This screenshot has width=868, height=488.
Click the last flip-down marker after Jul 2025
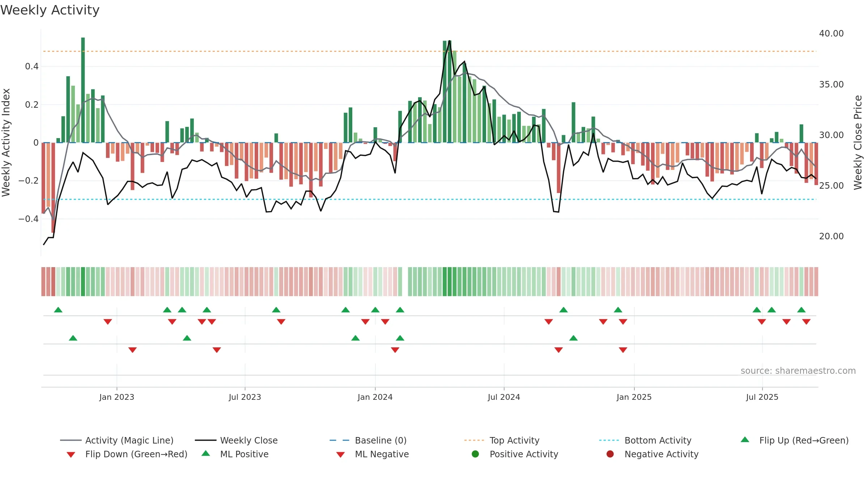coord(806,322)
